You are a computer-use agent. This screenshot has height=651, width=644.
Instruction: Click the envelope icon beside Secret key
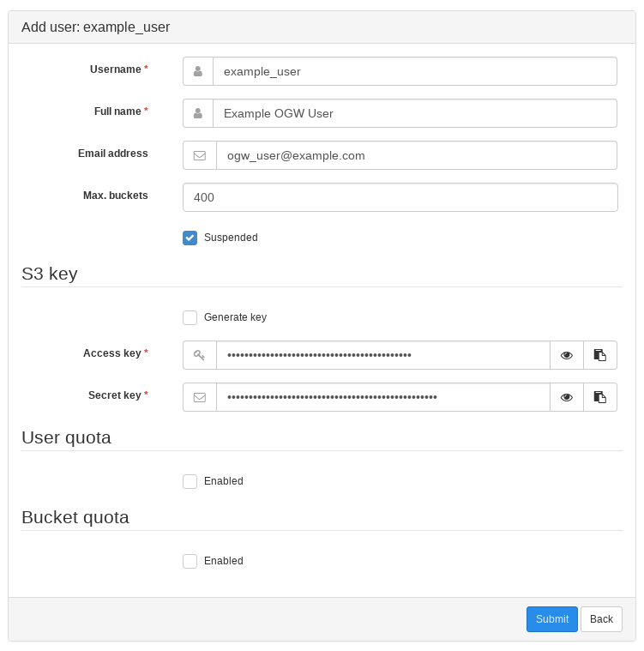pyautogui.click(x=200, y=397)
